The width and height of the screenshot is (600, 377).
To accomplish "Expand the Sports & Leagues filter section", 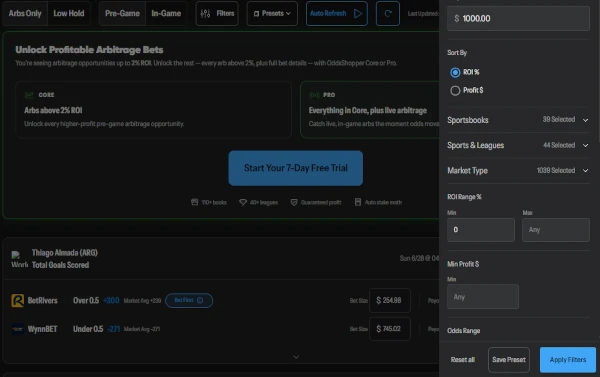I will click(x=518, y=145).
